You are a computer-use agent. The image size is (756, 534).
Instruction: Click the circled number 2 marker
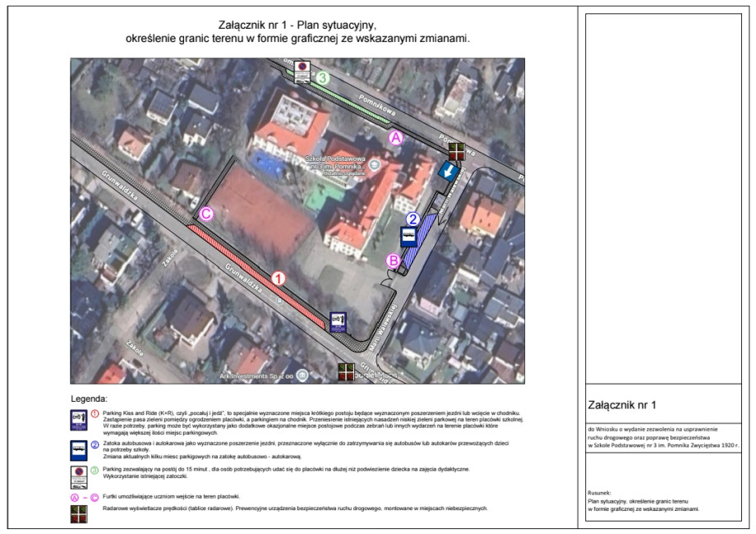point(411,219)
